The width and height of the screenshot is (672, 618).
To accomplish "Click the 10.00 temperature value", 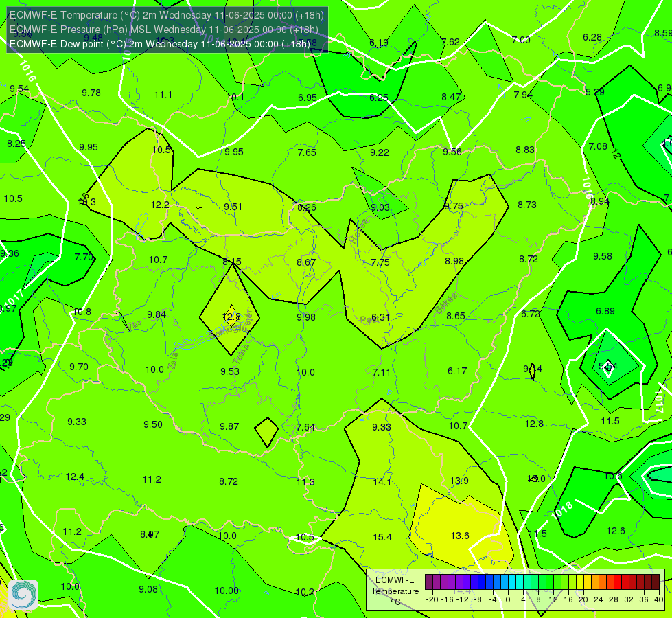I will pyautogui.click(x=227, y=591).
